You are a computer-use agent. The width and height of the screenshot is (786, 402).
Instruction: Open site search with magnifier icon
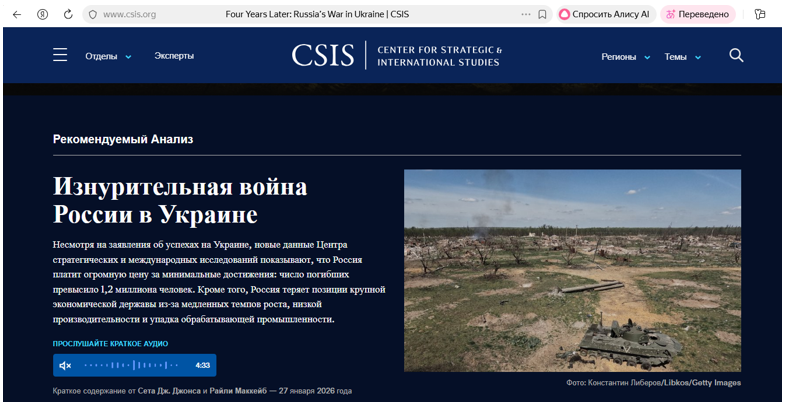click(x=736, y=55)
